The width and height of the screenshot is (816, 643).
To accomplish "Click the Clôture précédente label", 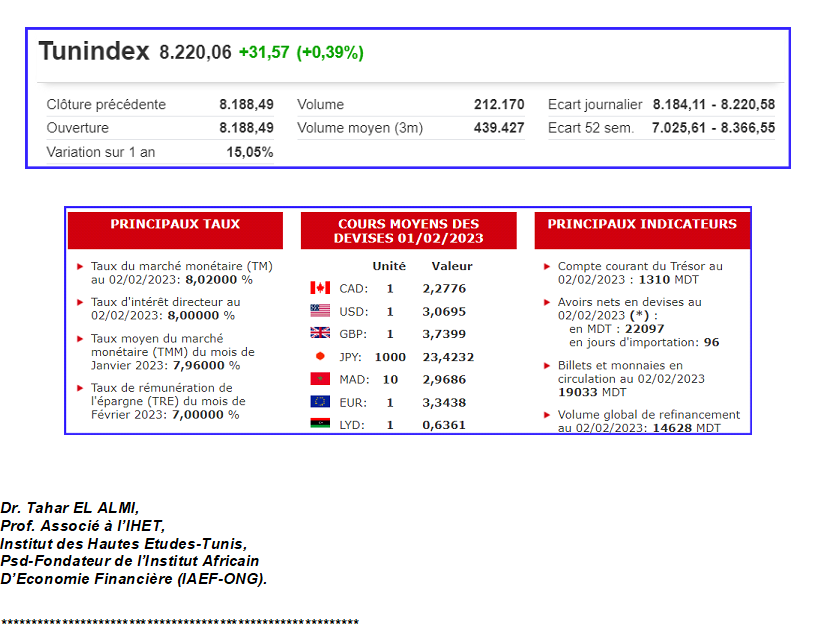I will click(x=106, y=105).
